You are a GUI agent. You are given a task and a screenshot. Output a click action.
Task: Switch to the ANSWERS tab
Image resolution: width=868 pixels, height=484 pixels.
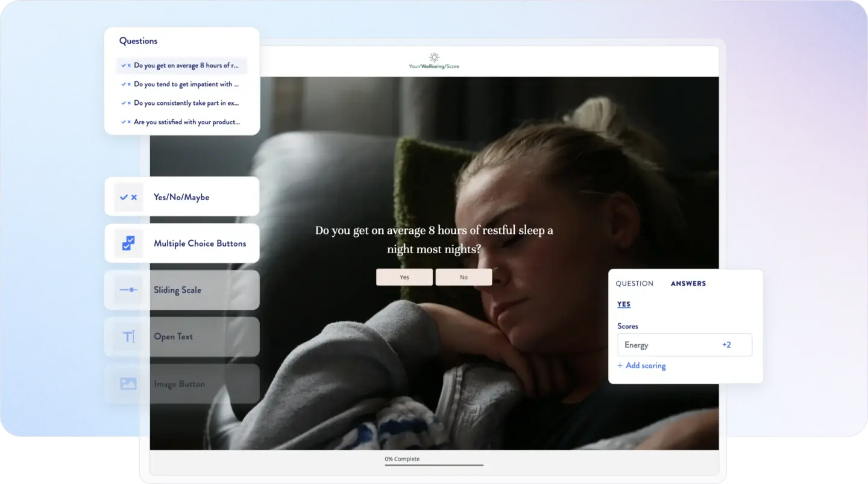tap(688, 283)
